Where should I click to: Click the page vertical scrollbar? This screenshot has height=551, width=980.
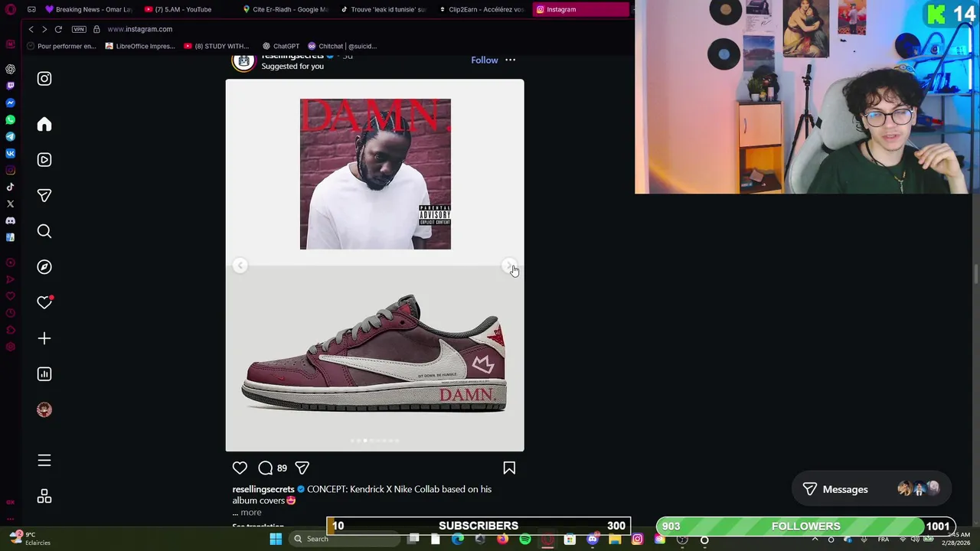(x=975, y=274)
